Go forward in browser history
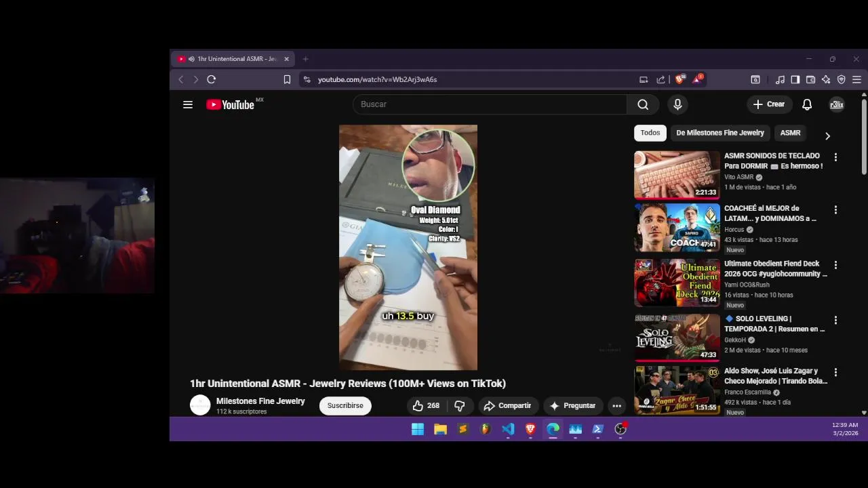 tap(196, 79)
